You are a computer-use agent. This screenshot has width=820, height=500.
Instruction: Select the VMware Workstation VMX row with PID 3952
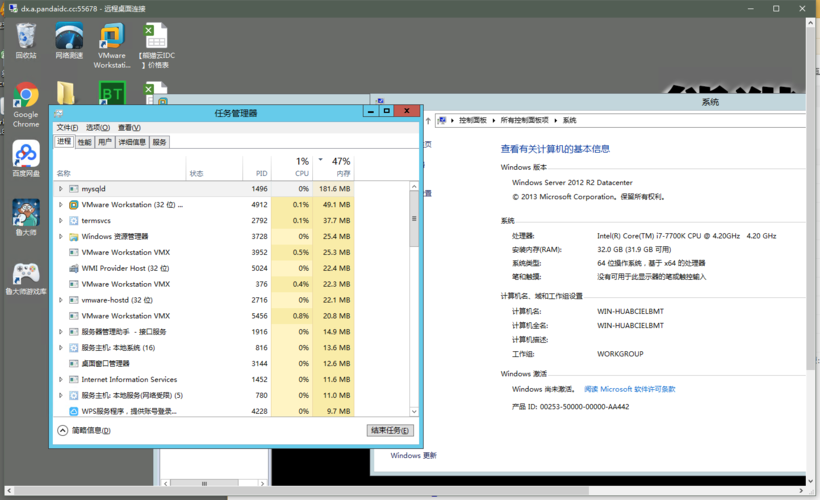pyautogui.click(x=204, y=252)
